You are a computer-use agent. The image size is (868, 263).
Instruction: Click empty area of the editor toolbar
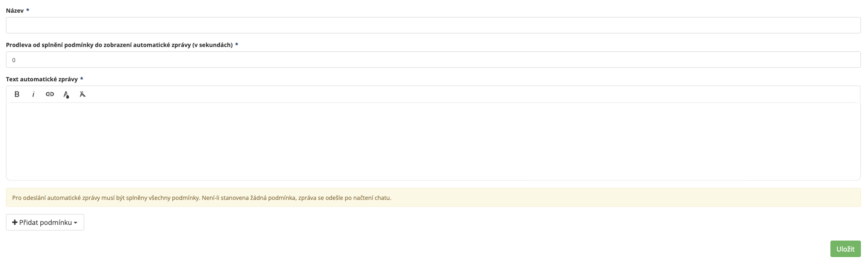(466, 94)
